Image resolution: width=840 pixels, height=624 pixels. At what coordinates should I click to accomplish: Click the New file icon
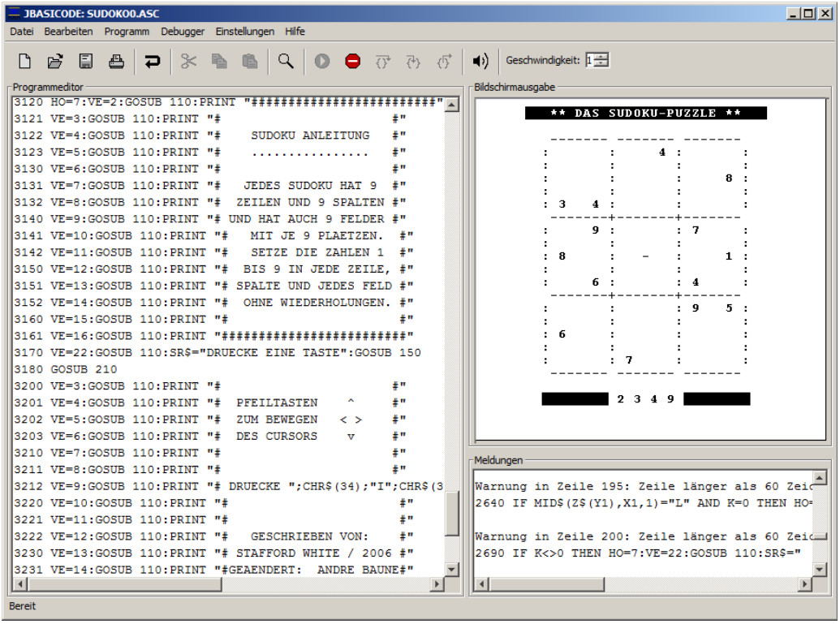(25, 61)
